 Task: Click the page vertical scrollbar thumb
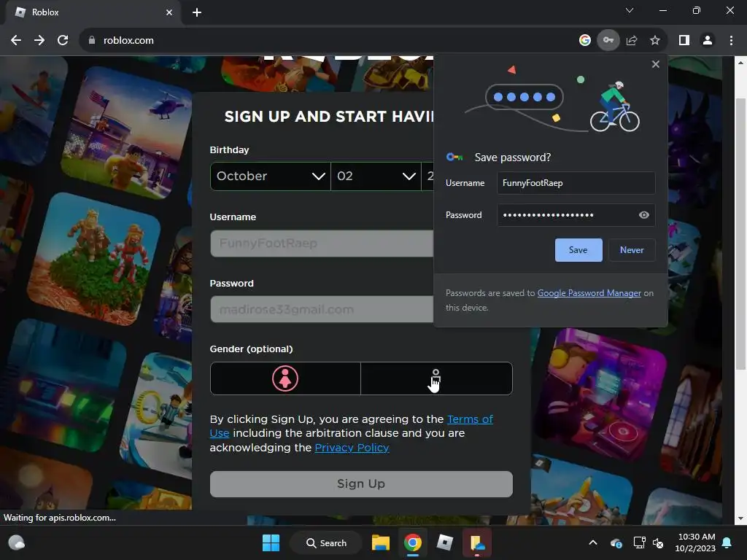(740, 233)
